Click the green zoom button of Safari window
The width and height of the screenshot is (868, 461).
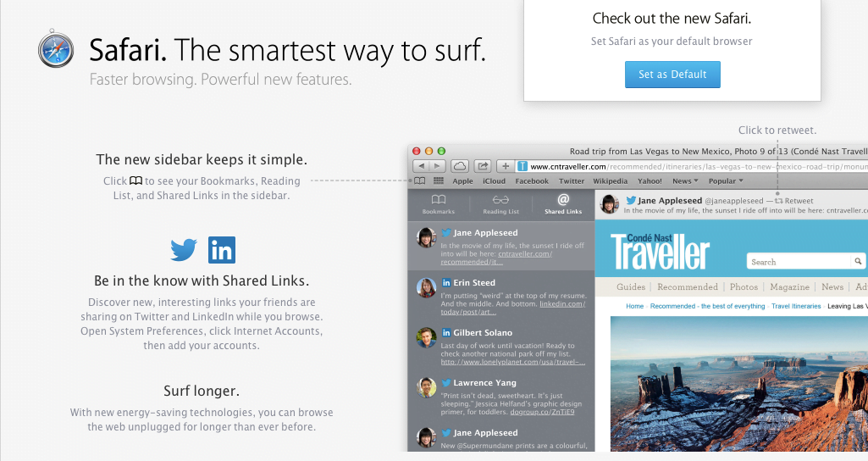pos(441,151)
